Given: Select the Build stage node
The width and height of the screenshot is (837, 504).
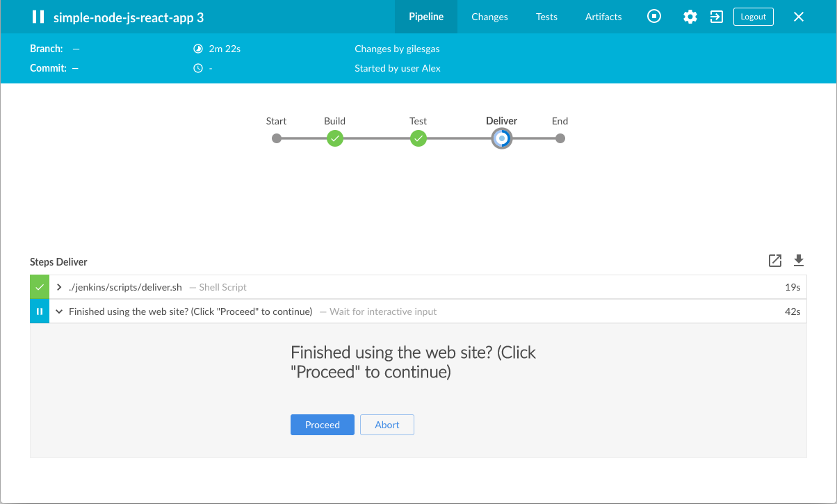Looking at the screenshot, I should pyautogui.click(x=335, y=138).
